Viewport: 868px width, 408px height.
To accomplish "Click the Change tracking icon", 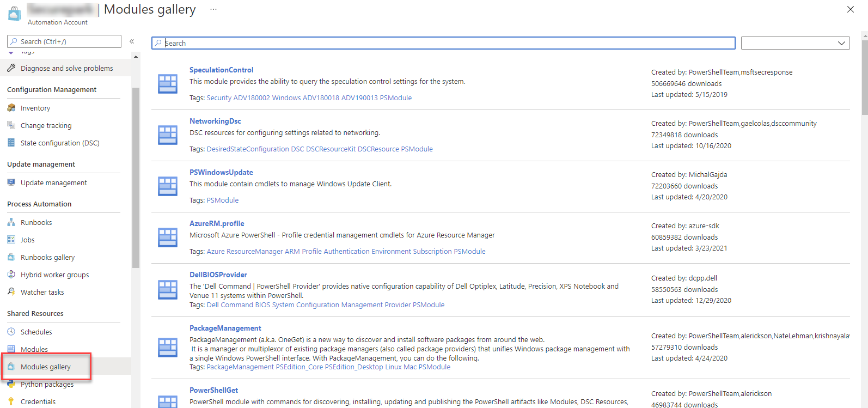I will point(11,125).
